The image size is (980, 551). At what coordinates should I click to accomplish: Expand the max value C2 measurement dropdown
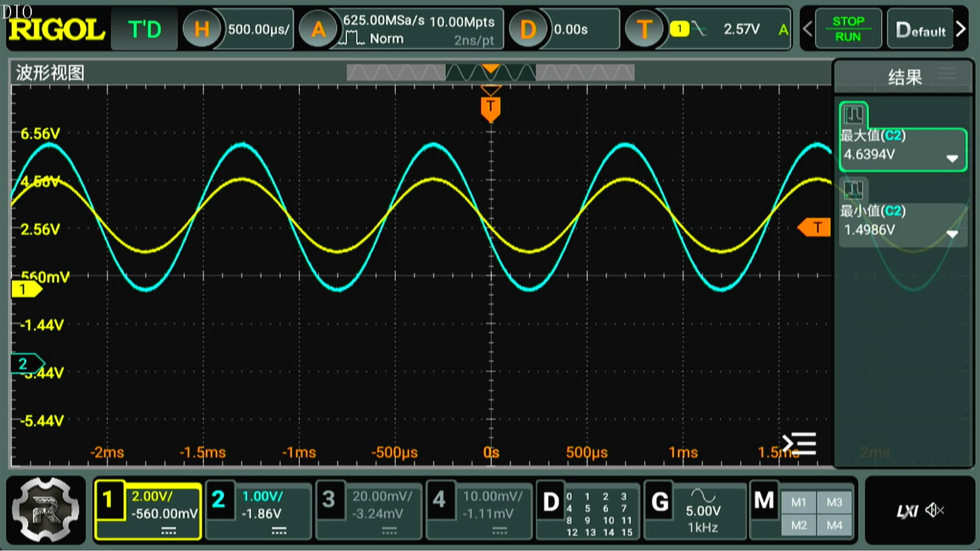(x=952, y=158)
